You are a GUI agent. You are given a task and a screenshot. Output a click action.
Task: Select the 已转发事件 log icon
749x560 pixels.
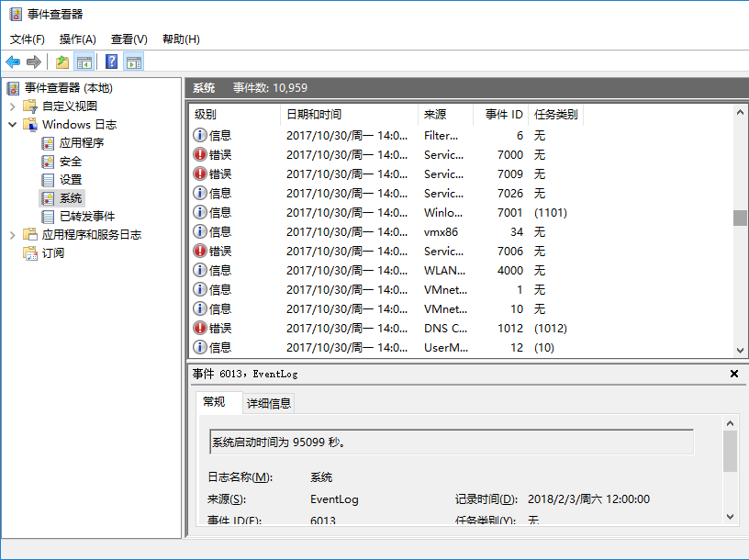tap(49, 217)
